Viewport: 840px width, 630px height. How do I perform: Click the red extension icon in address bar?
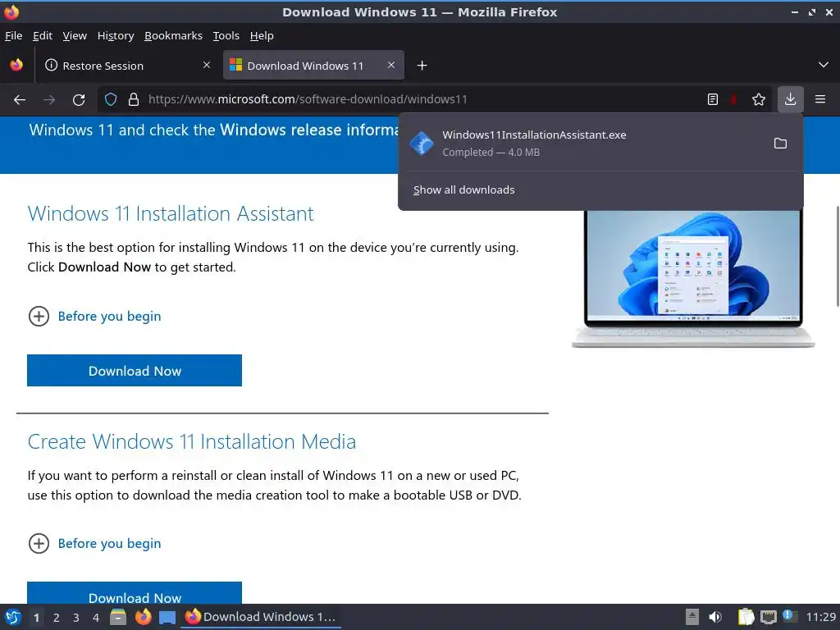(x=733, y=99)
